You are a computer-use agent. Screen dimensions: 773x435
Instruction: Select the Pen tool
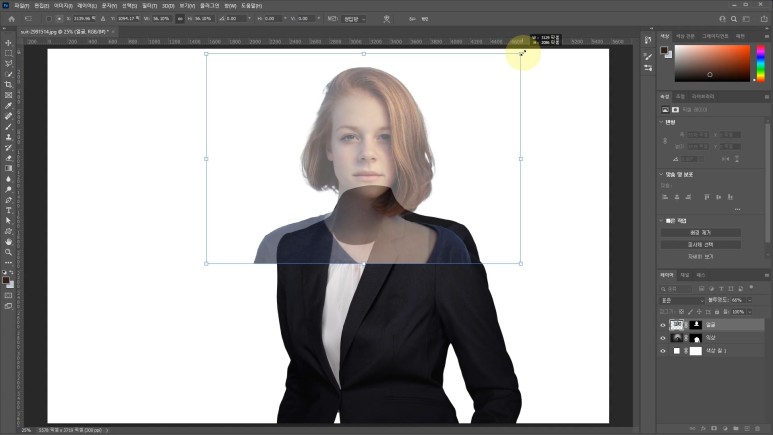pyautogui.click(x=8, y=200)
